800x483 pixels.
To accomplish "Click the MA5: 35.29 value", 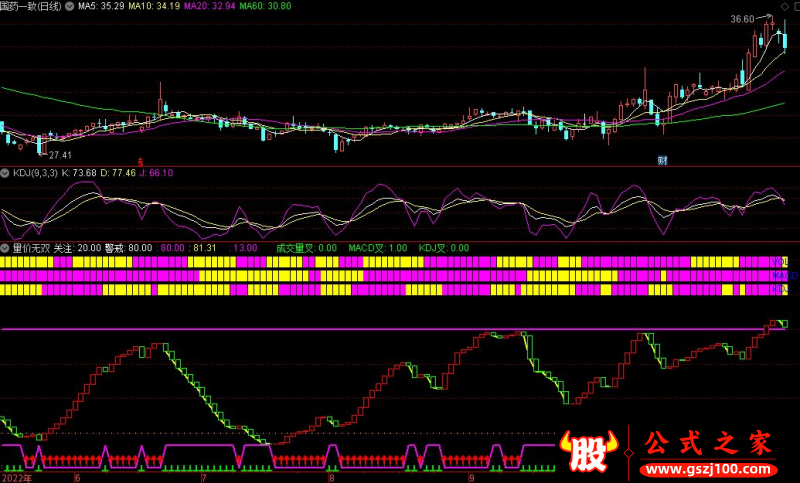I will pos(101,6).
